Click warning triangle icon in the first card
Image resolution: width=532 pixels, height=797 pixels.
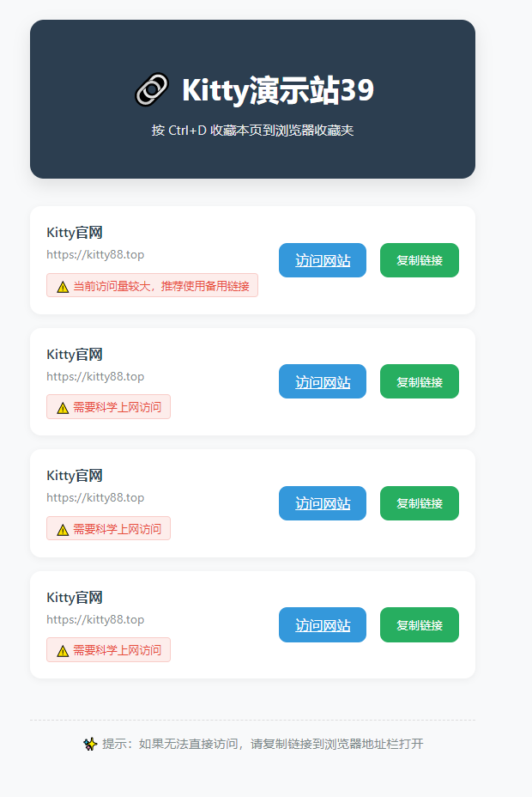click(x=63, y=287)
